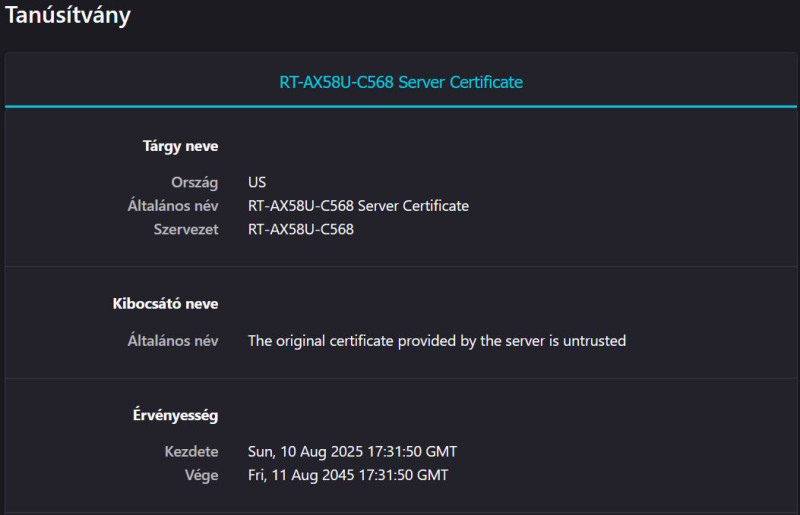Select the Fri, 11 Aug 2045 end date
This screenshot has width=800, height=515.
(348, 475)
